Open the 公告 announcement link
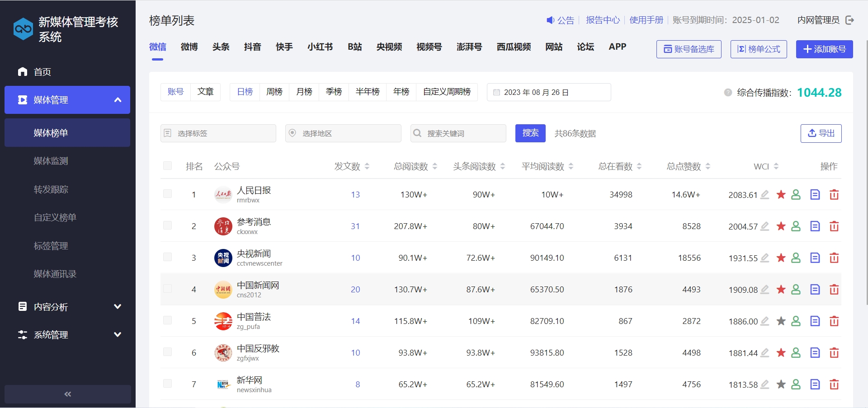The width and height of the screenshot is (868, 408). click(560, 20)
